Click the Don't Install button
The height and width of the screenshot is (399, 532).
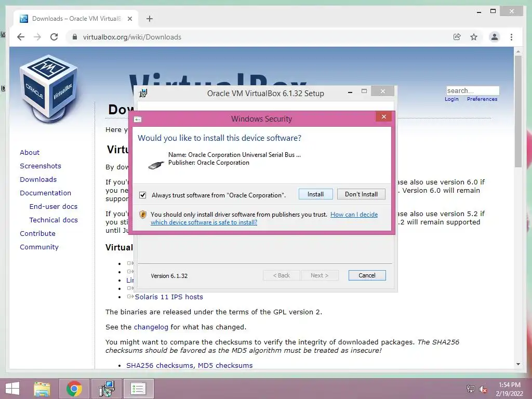(362, 194)
